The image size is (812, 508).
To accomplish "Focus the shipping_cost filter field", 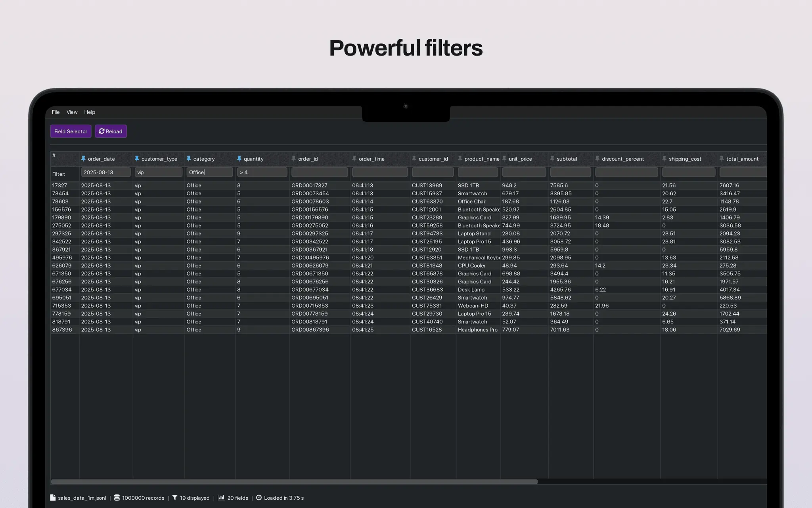I will [689, 172].
